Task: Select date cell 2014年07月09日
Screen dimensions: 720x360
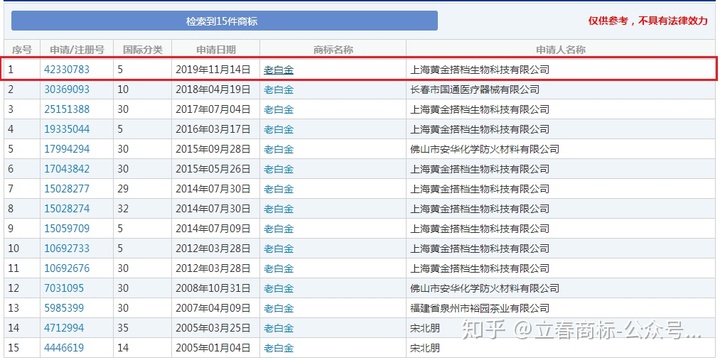Action: [x=213, y=229]
